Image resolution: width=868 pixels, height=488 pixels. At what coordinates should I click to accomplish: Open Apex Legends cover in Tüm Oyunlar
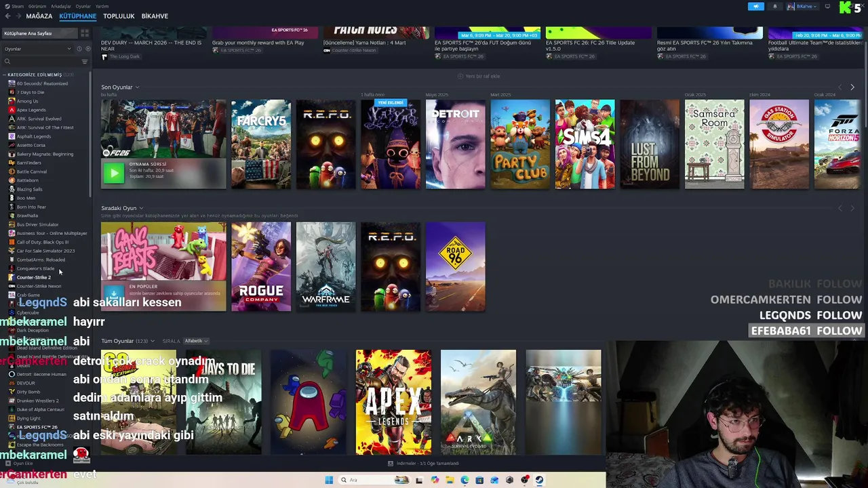coord(393,402)
